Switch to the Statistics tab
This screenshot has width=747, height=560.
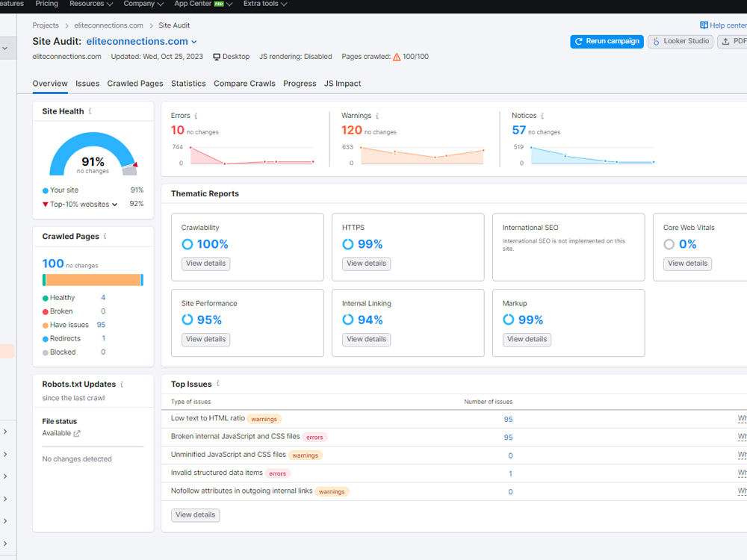188,84
